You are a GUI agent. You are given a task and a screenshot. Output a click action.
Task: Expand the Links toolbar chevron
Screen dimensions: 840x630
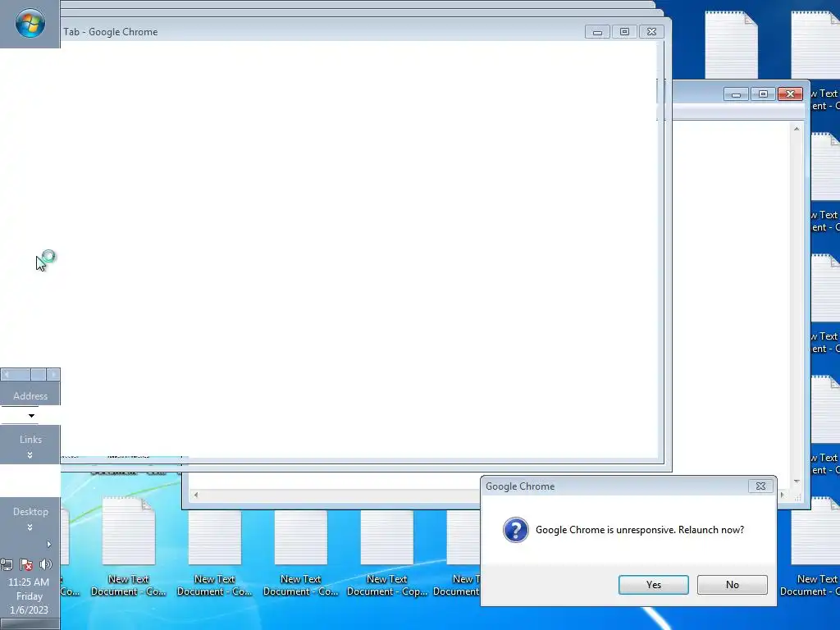(30, 454)
